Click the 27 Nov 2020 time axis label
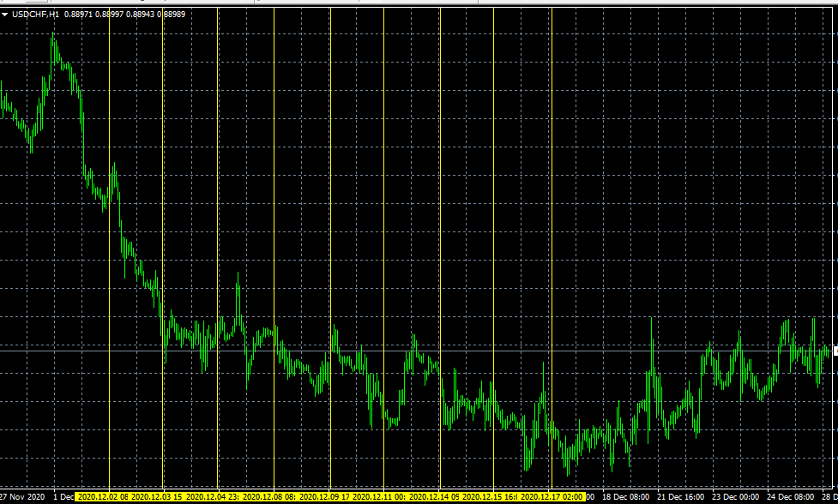 22,497
